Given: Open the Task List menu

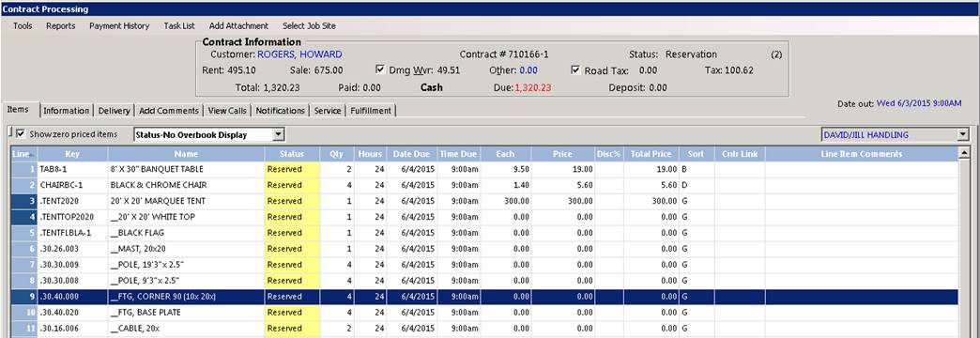Looking at the screenshot, I should click(179, 26).
